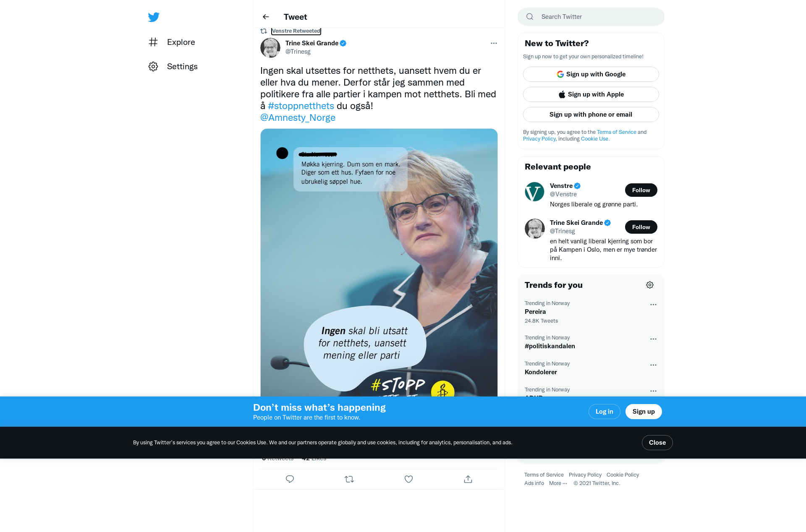This screenshot has height=532, width=806.
Task: Open the #stoppnetthets hashtag link
Action: click(x=301, y=106)
